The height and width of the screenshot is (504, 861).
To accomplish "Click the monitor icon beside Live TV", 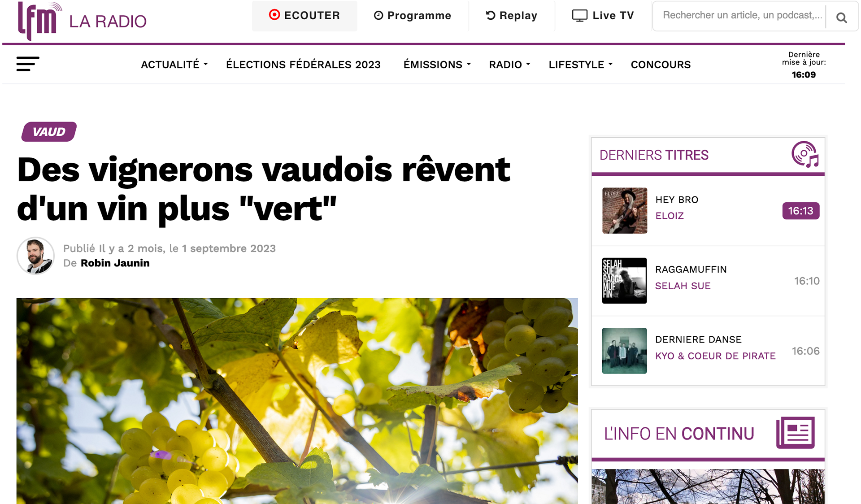I will point(579,16).
